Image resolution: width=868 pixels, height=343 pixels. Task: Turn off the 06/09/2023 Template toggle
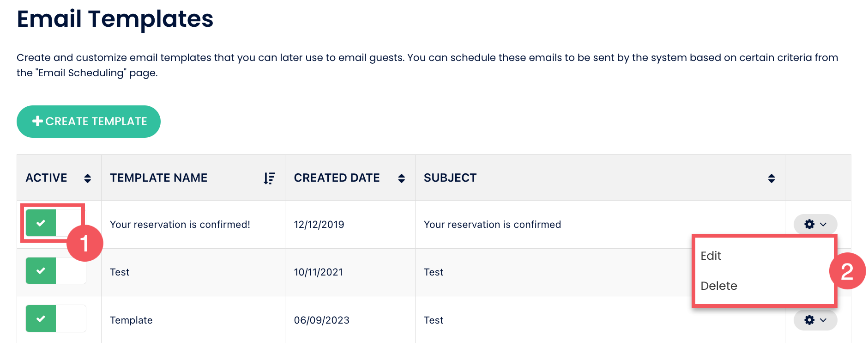[55, 318]
